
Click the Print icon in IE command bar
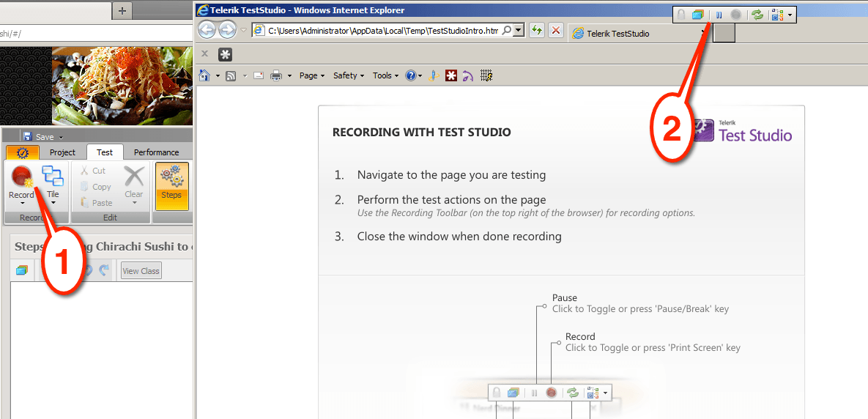click(276, 76)
